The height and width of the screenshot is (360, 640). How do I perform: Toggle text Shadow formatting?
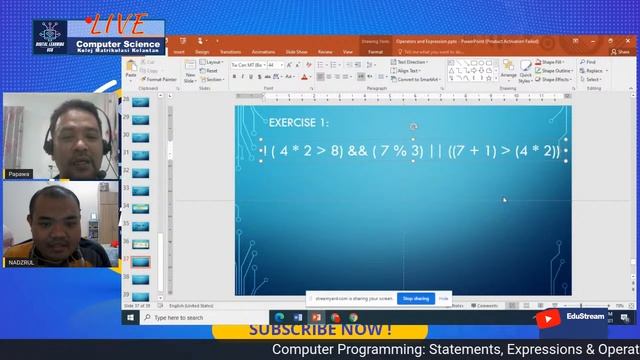tap(259, 77)
